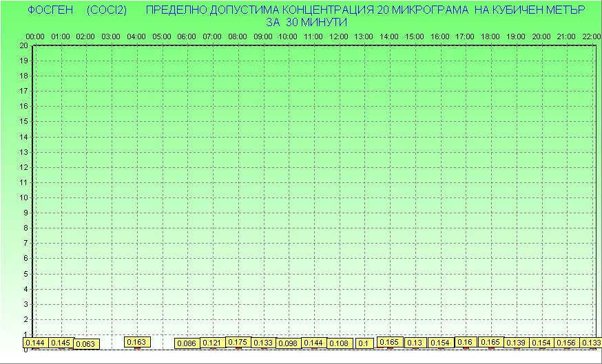This screenshot has width=602, height=364.
Task: Select the 0.175 value marker
Action: coord(238,342)
